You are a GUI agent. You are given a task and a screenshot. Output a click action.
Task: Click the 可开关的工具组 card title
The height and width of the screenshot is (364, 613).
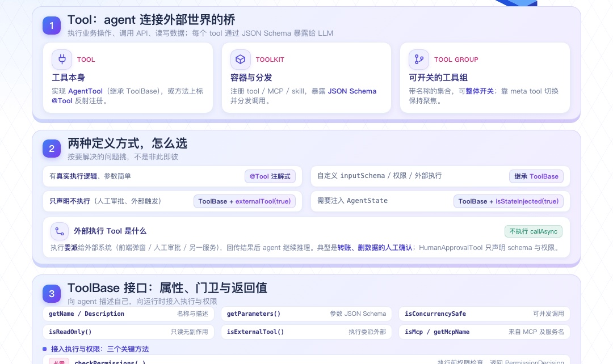click(438, 78)
